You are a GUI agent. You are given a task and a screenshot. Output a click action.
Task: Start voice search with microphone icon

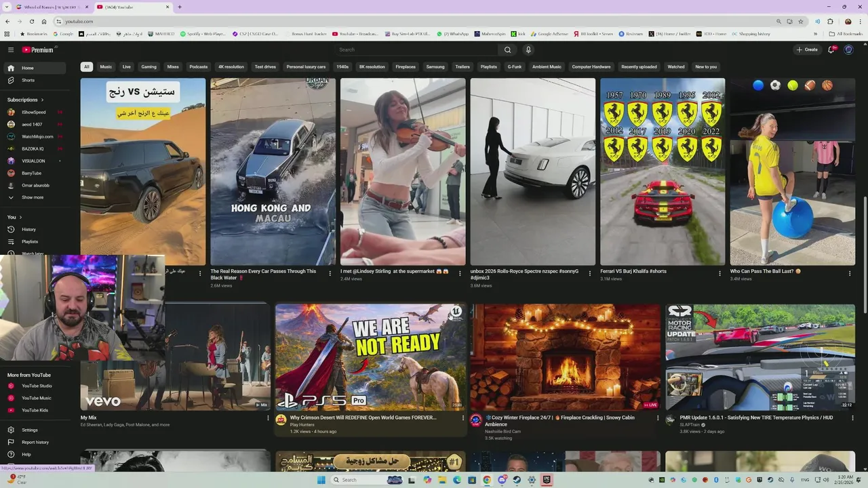pyautogui.click(x=528, y=49)
